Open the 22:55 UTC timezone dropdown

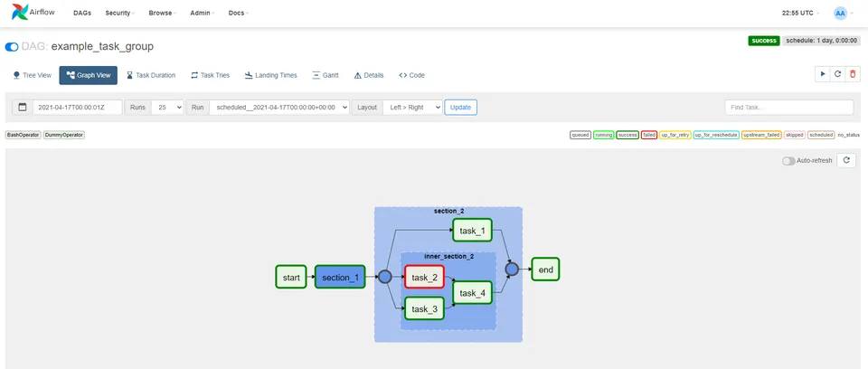[801, 13]
